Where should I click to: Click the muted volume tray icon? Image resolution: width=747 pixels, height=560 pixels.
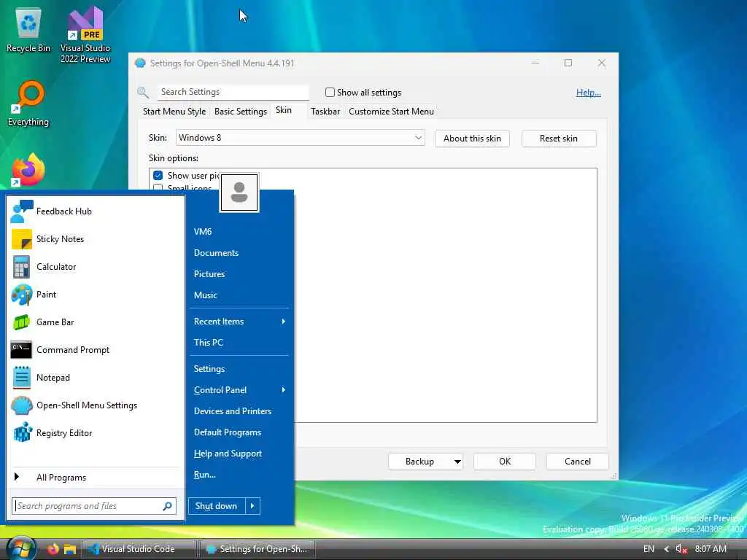click(x=681, y=549)
